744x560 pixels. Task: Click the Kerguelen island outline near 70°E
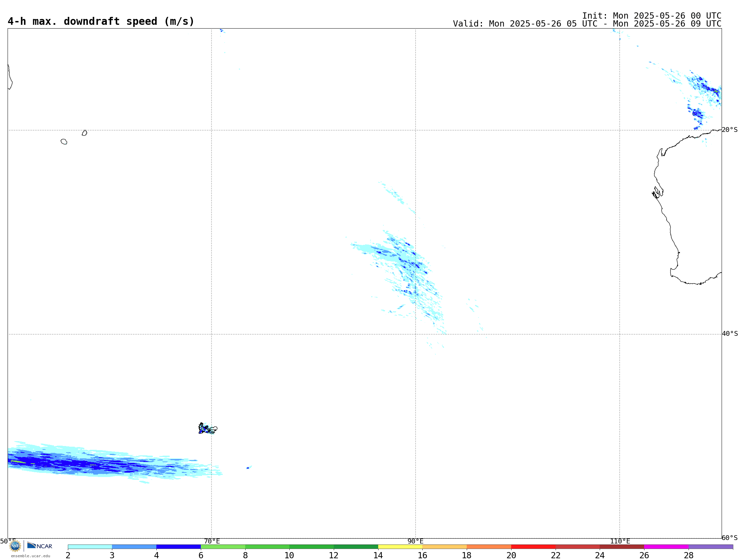[x=208, y=428]
